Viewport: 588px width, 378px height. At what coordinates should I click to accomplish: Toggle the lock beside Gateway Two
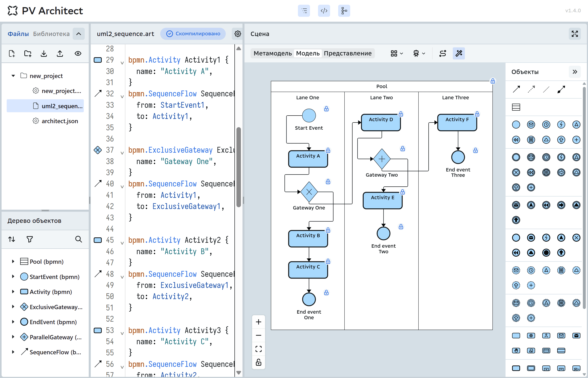click(x=403, y=148)
